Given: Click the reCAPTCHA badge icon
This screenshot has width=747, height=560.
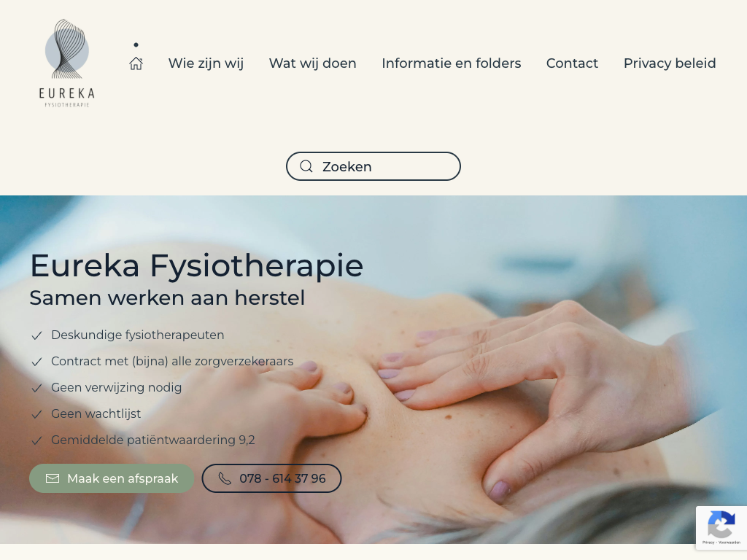Looking at the screenshot, I should click(721, 524).
